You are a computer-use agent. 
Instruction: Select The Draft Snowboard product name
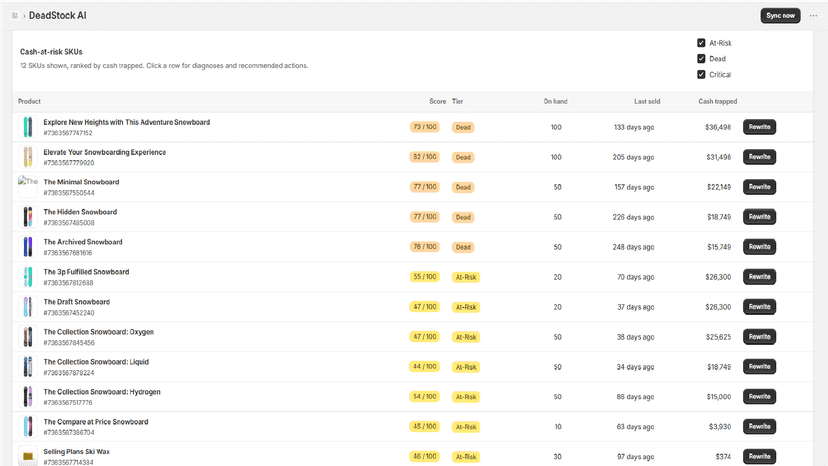coord(77,302)
